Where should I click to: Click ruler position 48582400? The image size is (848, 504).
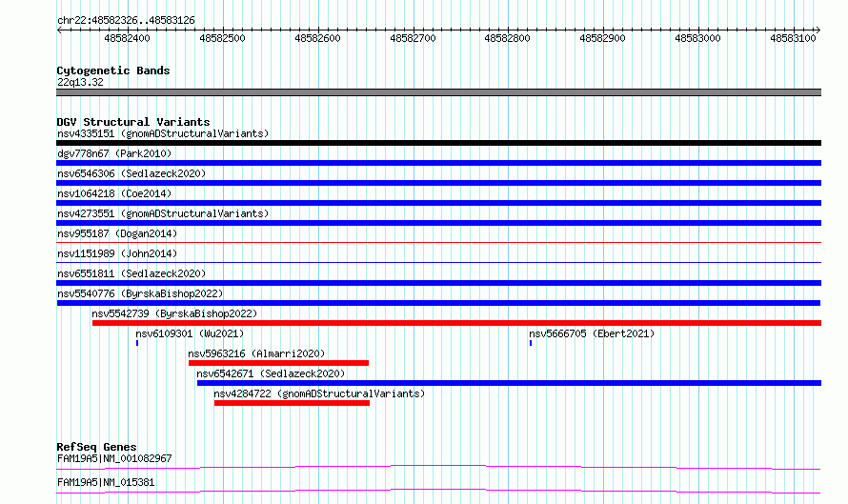[x=127, y=38]
